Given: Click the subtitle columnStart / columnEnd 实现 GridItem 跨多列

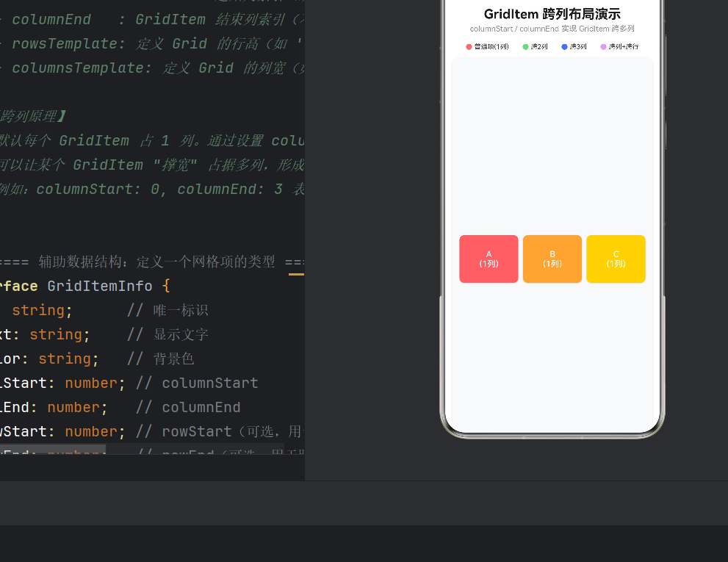Looking at the screenshot, I should pos(552,29).
